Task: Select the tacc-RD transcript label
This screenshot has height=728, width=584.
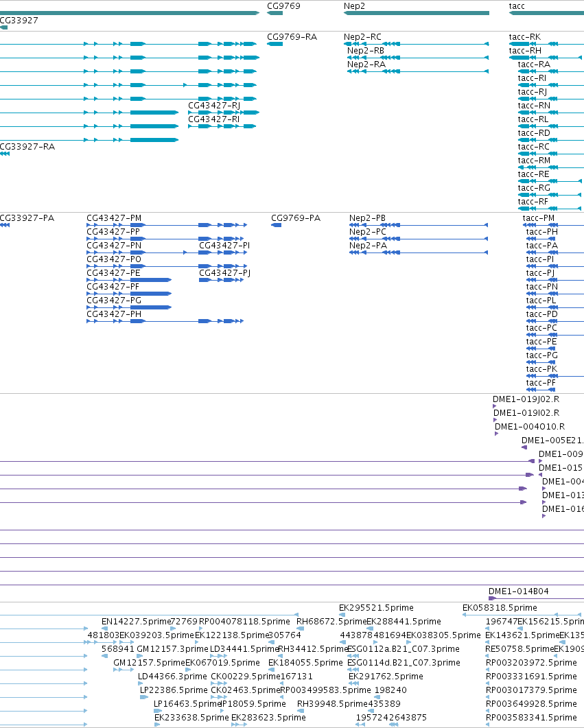Action: coord(534,133)
